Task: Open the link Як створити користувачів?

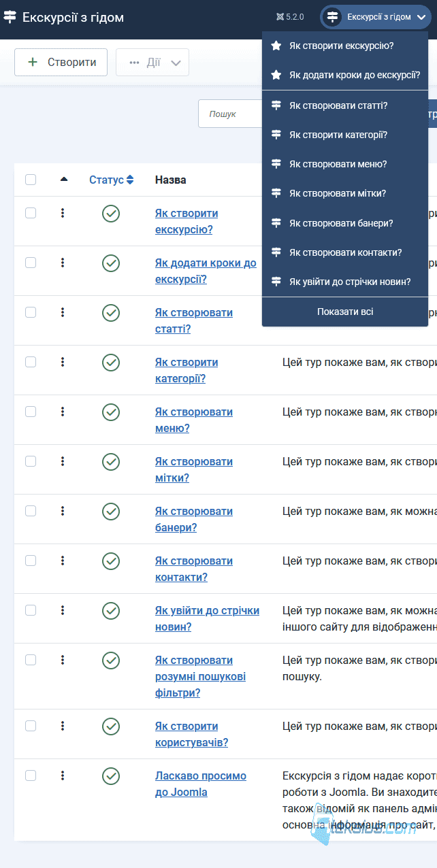Action: tap(191, 734)
